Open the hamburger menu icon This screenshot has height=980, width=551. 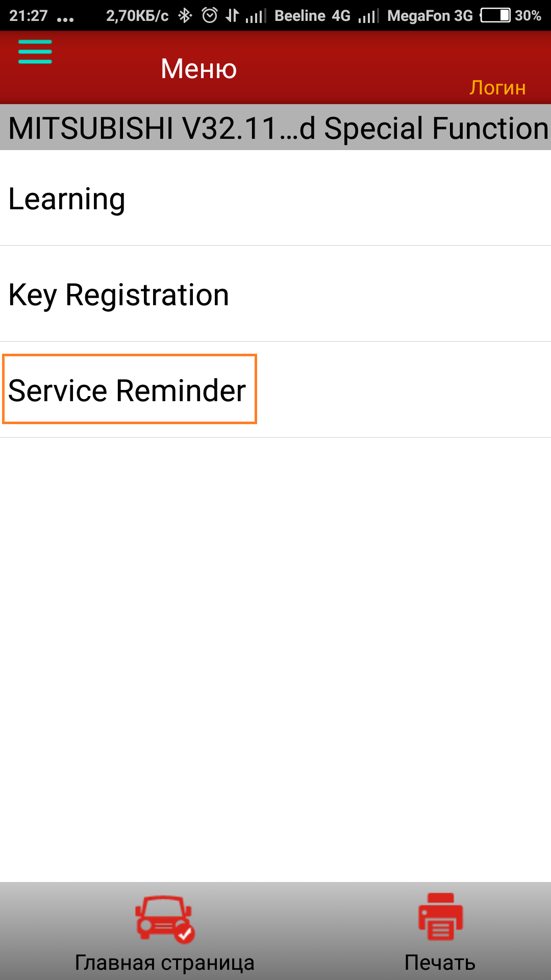pos(35,52)
